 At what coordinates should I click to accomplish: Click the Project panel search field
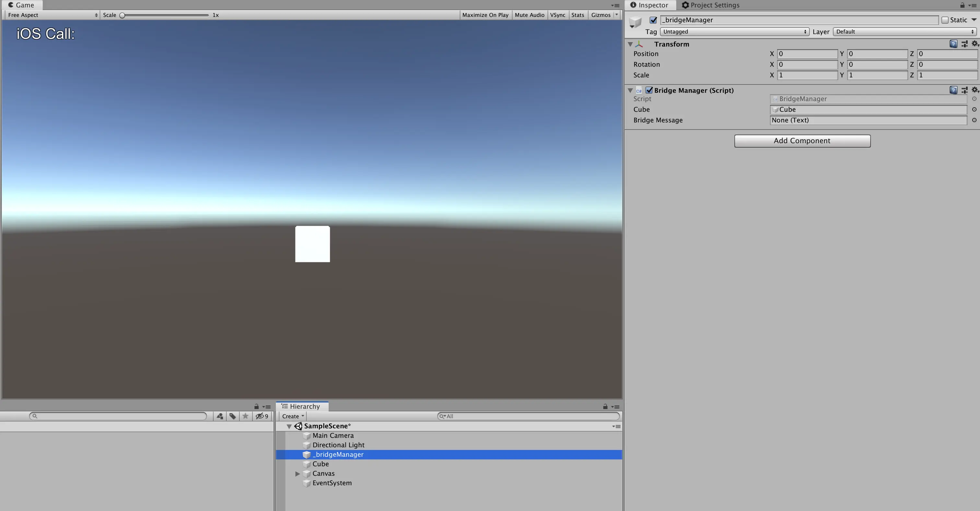pyautogui.click(x=118, y=416)
